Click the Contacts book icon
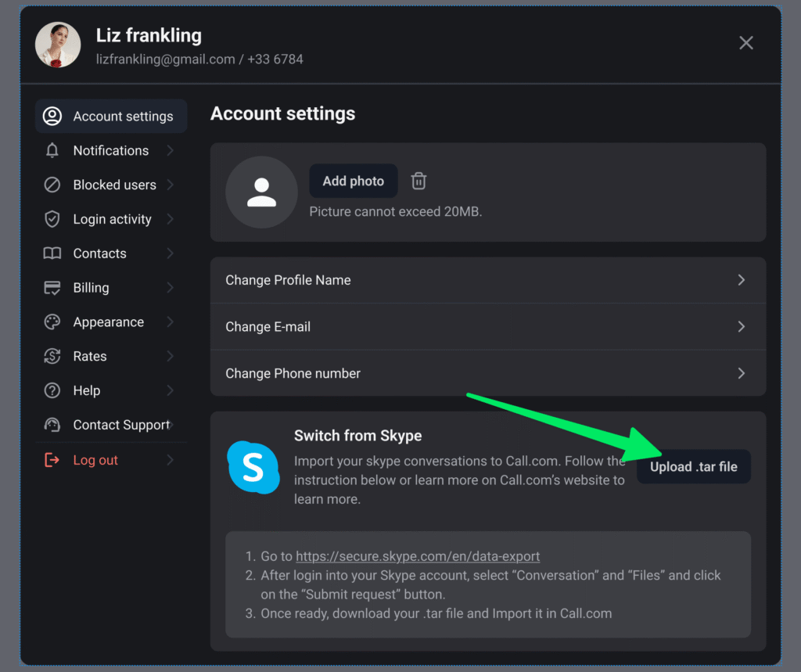This screenshot has height=672, width=801. [52, 253]
